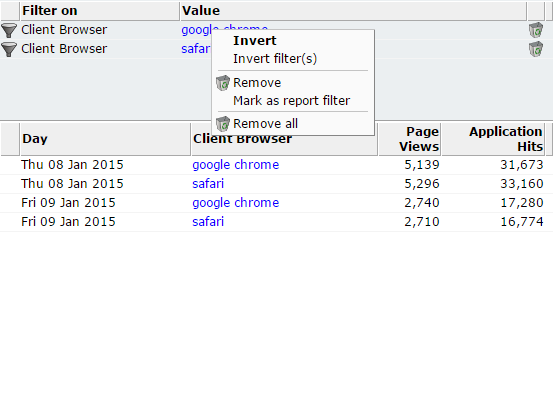Screen dimensions: 553x401
Task: Sort by Page Views column header
Action: 409,139
